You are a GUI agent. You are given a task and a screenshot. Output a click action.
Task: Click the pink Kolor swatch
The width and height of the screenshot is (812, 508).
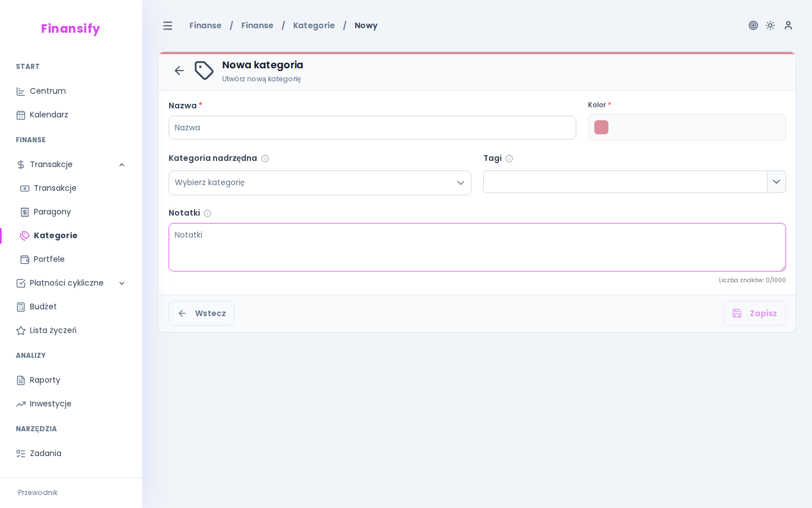point(601,128)
